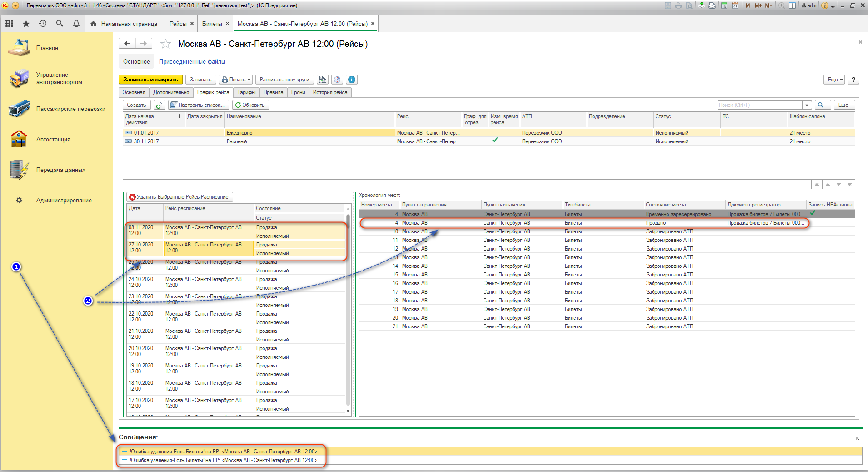Open the Присоединенные файлы link

(x=192, y=62)
